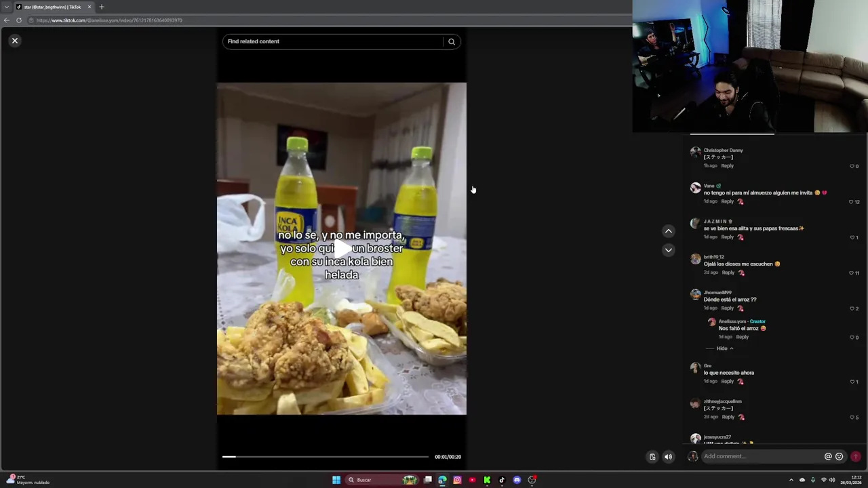Screen dimensions: 868x488
Task: Reply to JhormanM99's comment
Action: [727, 308]
